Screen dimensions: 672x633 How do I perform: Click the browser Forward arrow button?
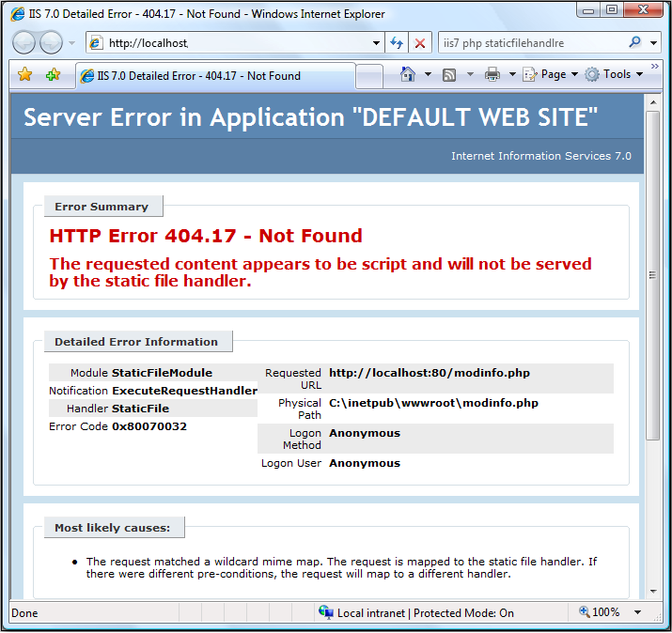coord(52,43)
